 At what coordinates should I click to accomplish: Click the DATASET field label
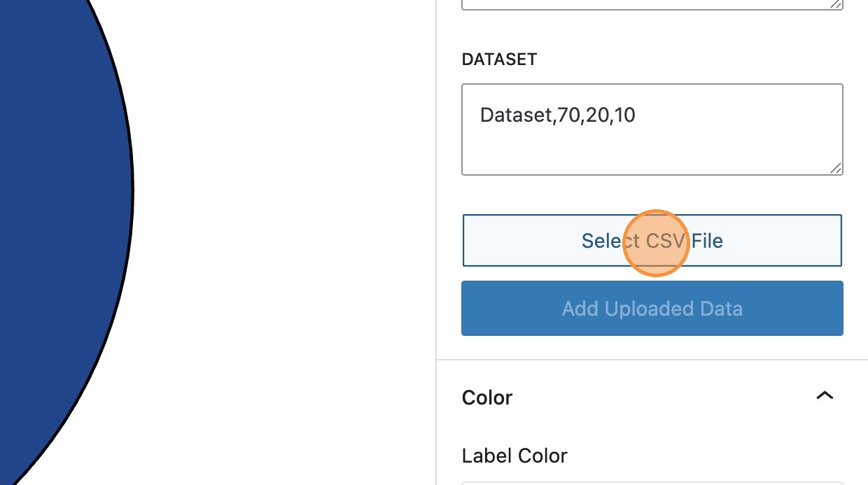click(499, 59)
